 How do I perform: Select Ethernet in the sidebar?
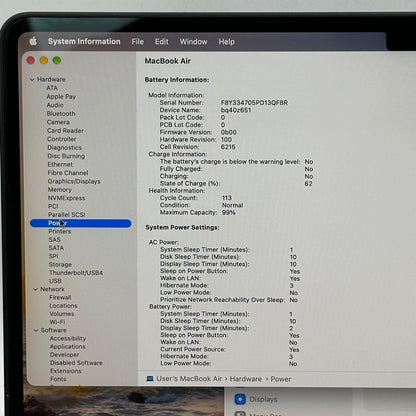pyautogui.click(x=60, y=164)
